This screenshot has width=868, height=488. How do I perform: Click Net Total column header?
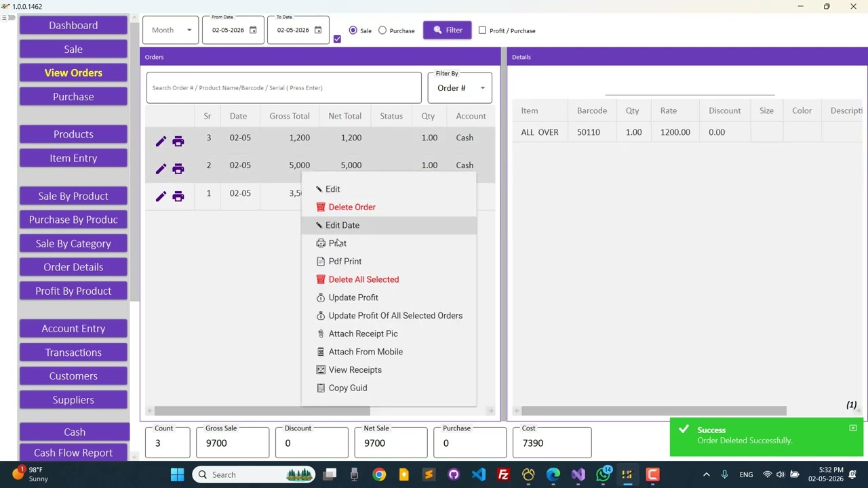pos(344,116)
